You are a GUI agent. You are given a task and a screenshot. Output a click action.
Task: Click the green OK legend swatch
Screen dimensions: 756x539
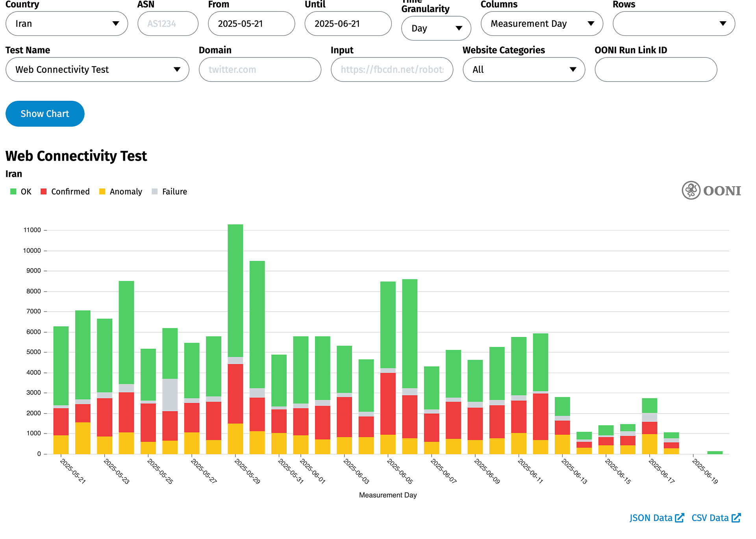click(13, 192)
